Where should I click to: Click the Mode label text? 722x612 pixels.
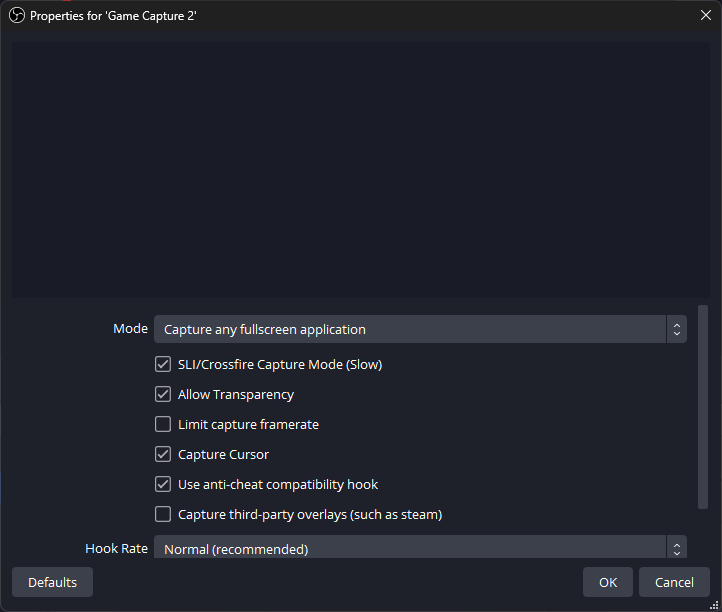[130, 328]
